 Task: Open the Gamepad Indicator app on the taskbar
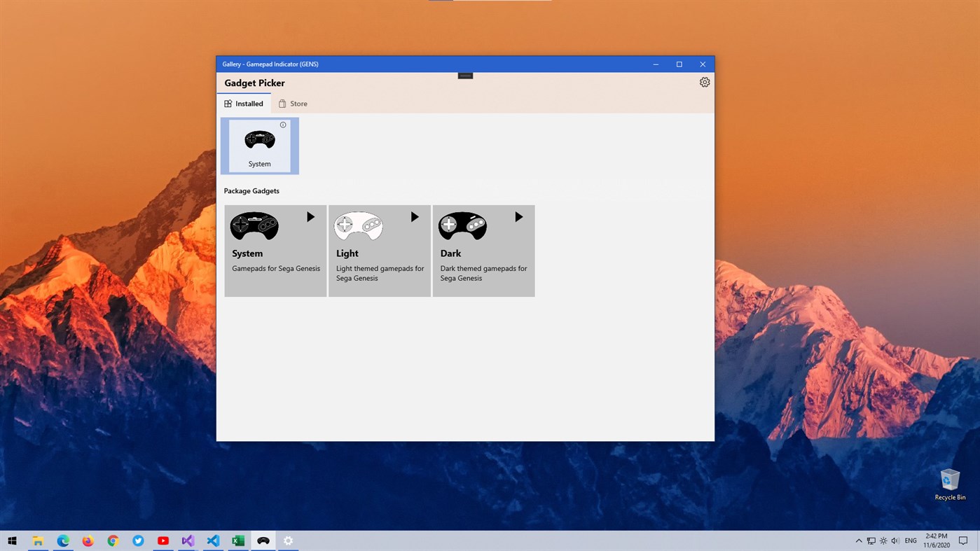pos(263,540)
